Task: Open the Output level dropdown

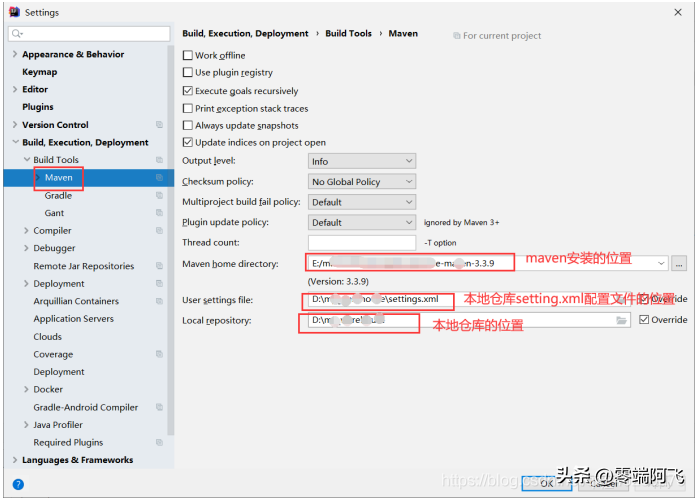Action: (362, 161)
